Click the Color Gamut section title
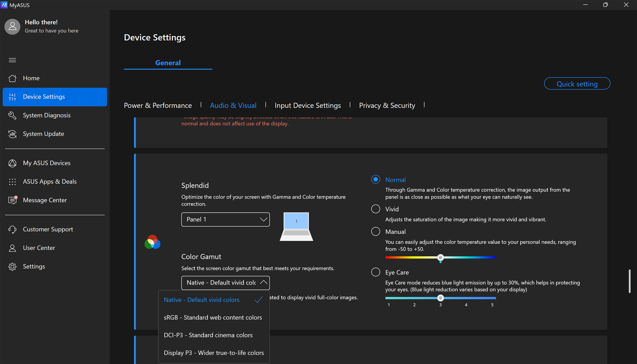637x364 pixels. pos(201,257)
